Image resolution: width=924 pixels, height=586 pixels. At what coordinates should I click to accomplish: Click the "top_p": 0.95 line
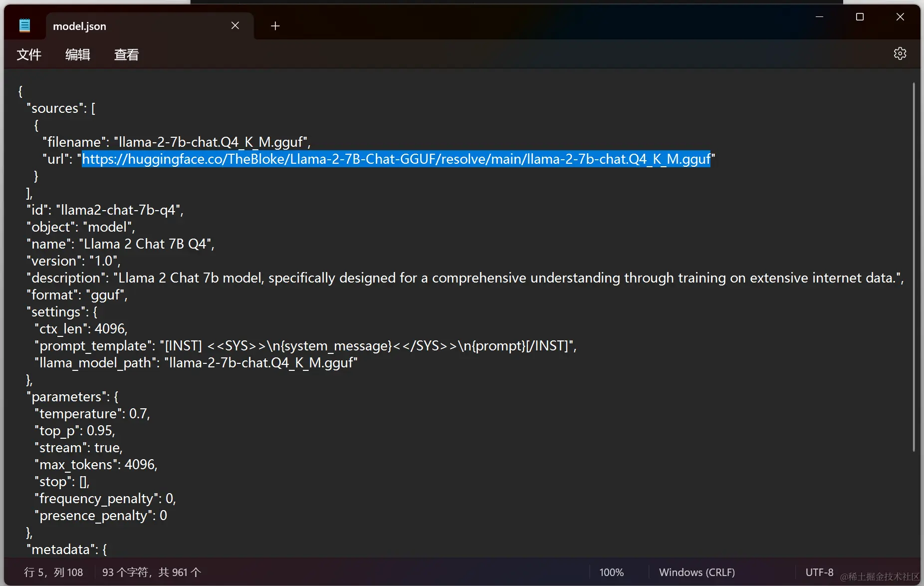pyautogui.click(x=75, y=431)
